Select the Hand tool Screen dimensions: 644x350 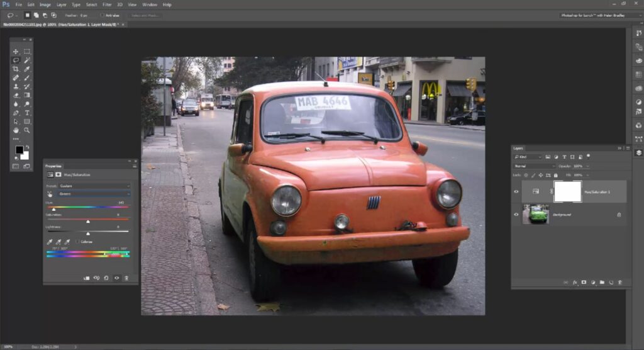click(16, 130)
